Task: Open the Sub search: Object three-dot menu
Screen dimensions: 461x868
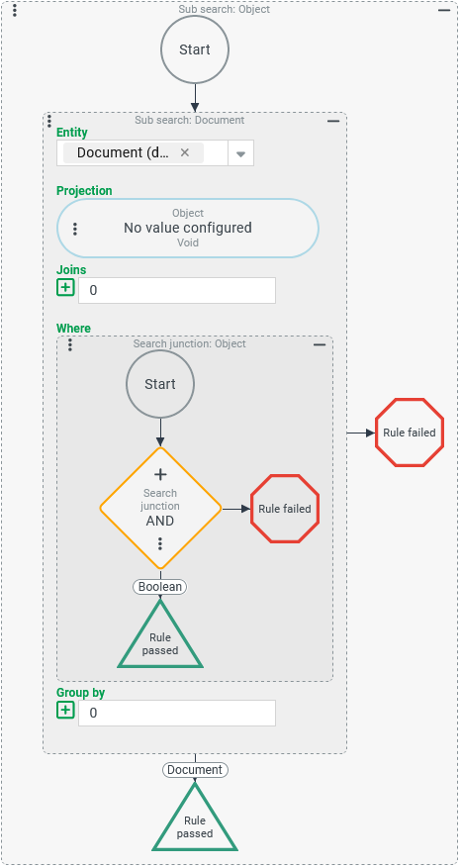Action: pos(15,10)
